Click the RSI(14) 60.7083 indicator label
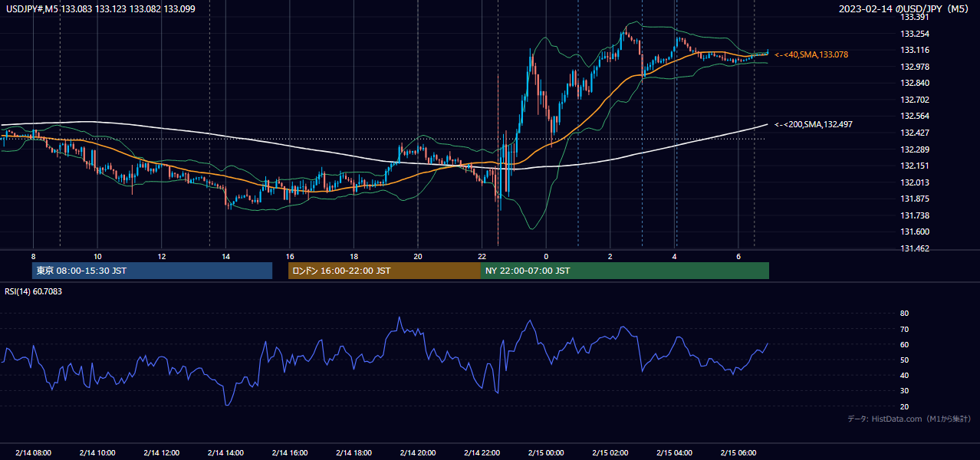Screen dimensions: 980x460 (x=34, y=291)
